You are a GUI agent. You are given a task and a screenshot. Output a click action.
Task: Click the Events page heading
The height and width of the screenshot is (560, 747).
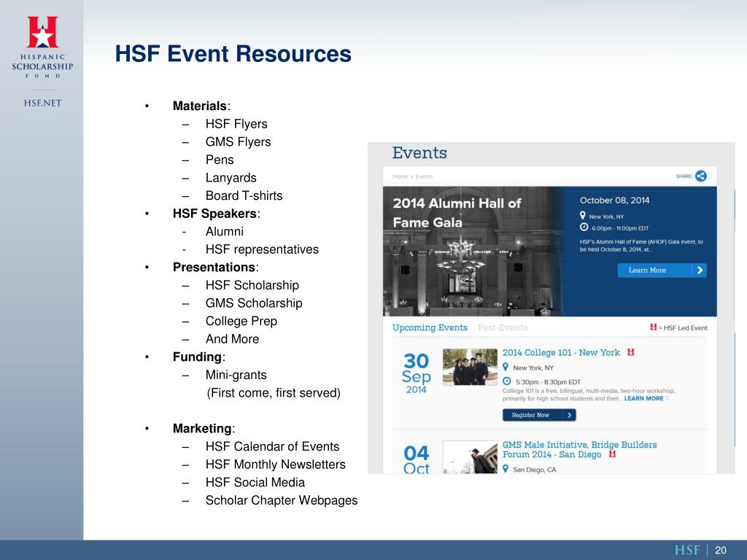coord(419,153)
